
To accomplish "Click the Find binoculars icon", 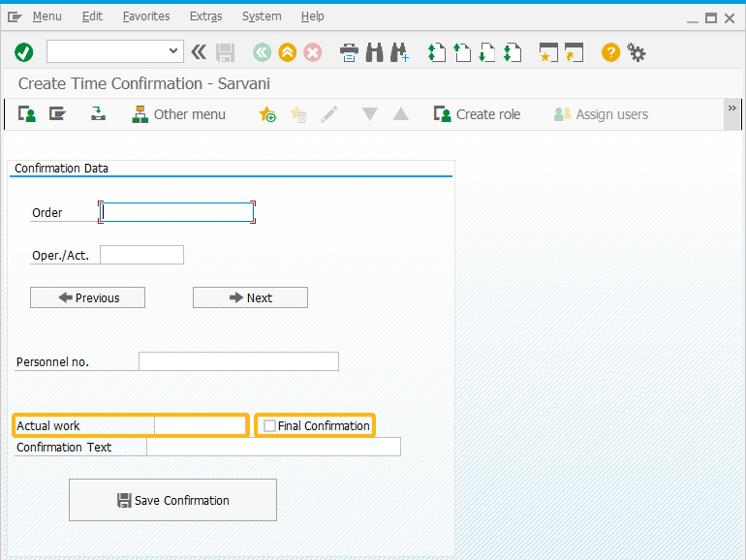I will pyautogui.click(x=374, y=52).
